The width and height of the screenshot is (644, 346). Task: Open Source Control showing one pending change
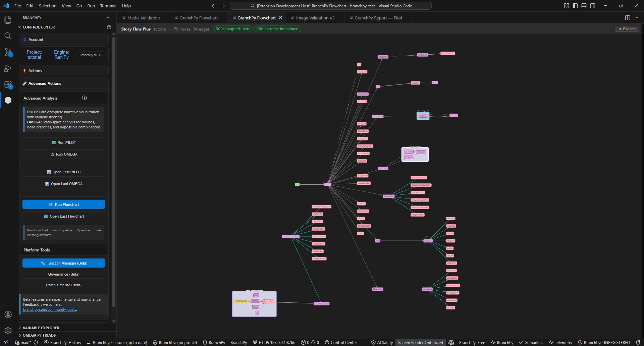(x=8, y=52)
